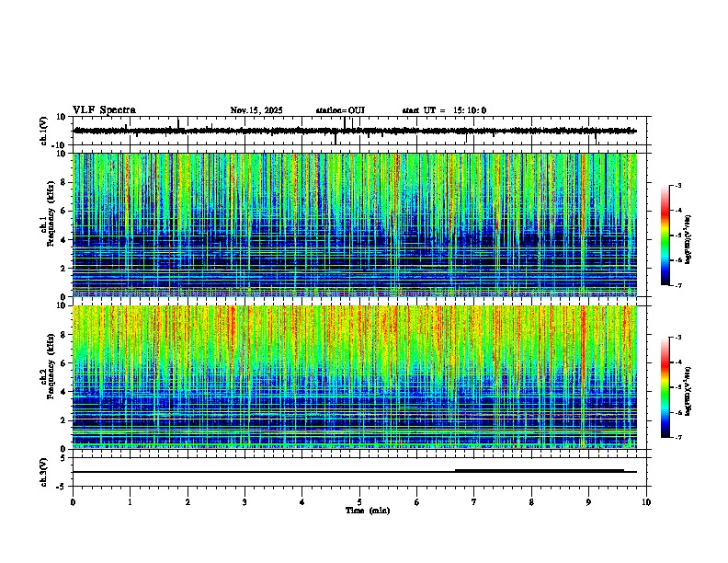
Task: Click time-axis tick label "2"
Action: point(188,502)
